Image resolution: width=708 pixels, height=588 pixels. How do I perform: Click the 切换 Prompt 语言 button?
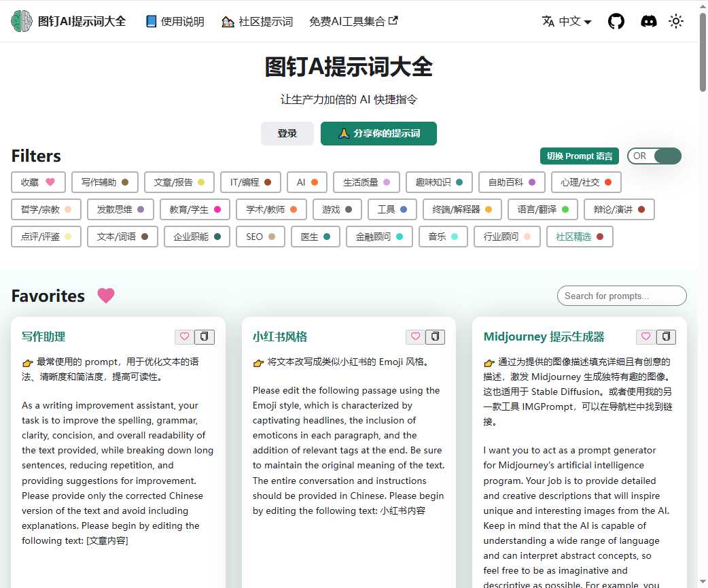pos(579,156)
